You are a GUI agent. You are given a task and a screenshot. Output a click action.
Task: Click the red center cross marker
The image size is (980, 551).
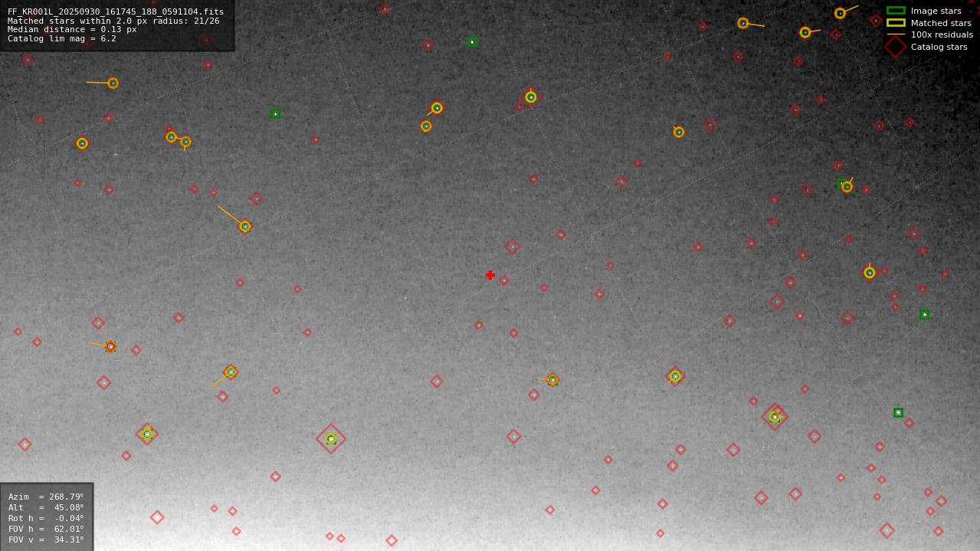490,275
